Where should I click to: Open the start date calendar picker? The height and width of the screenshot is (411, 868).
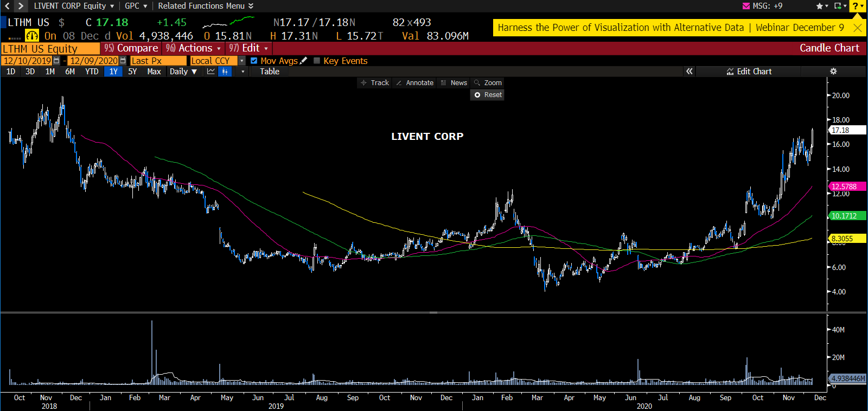(56, 61)
